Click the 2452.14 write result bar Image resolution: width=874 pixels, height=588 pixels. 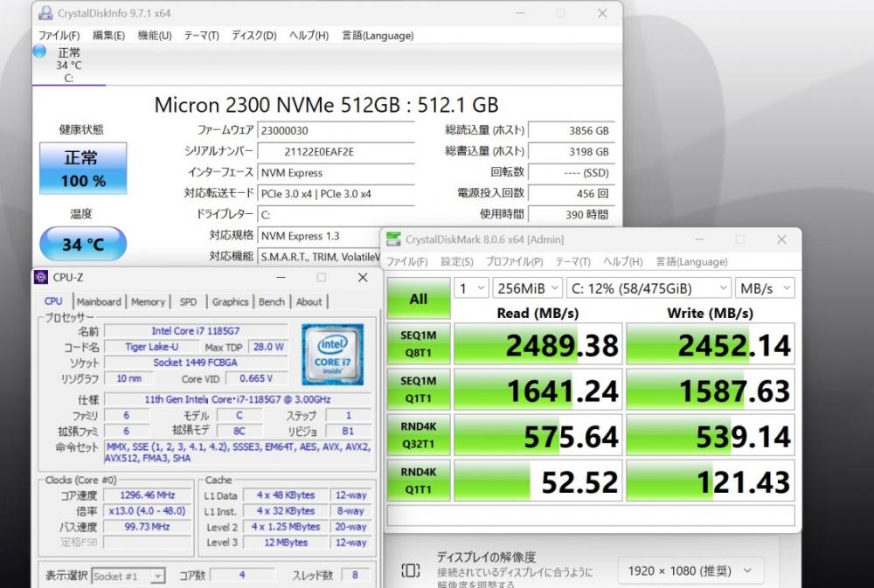[710, 344]
